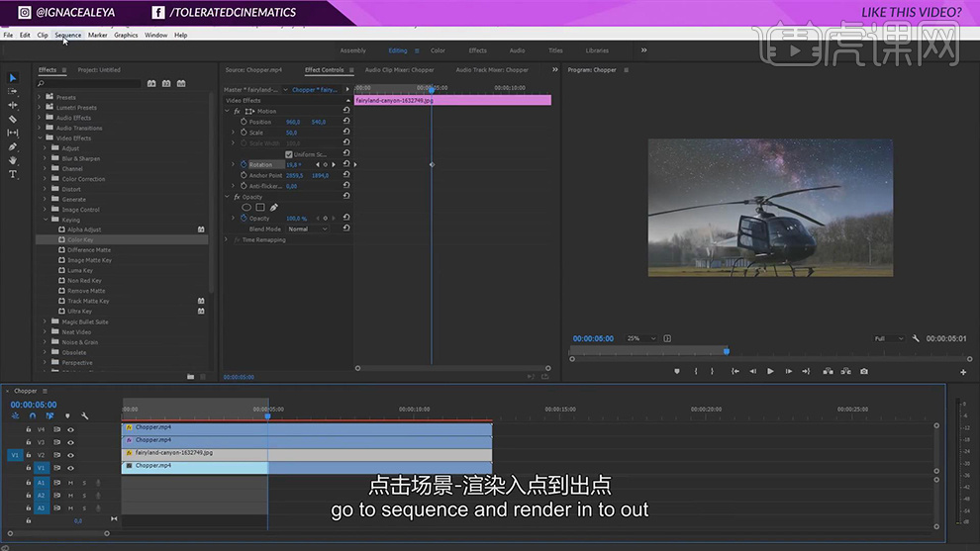Click the timeline playhead at 5 seconds
The width and height of the screenshot is (980, 551).
267,415
